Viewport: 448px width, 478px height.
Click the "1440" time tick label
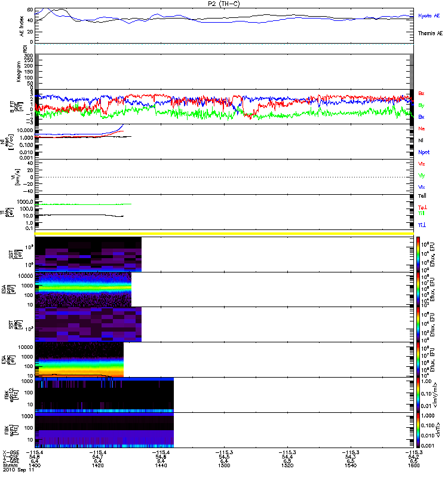tap(161, 465)
